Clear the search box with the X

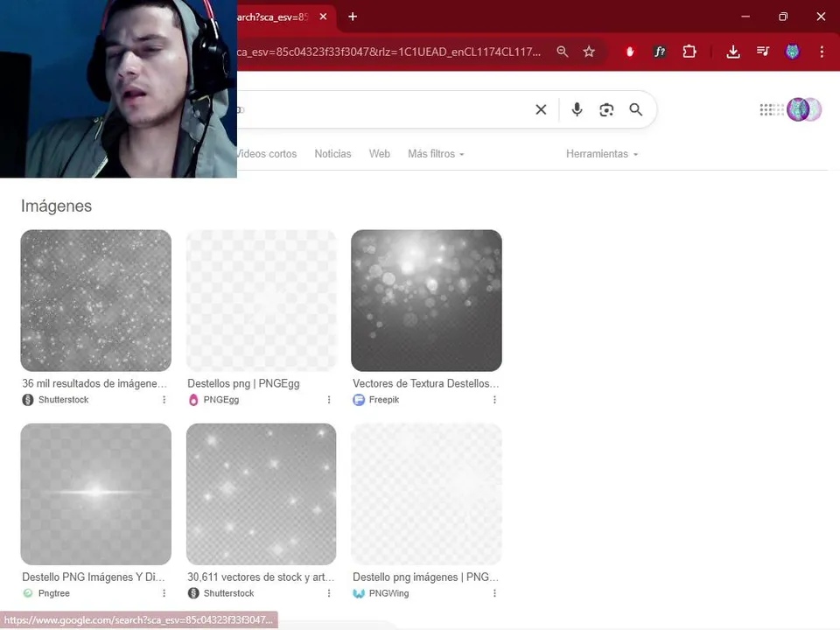(541, 110)
